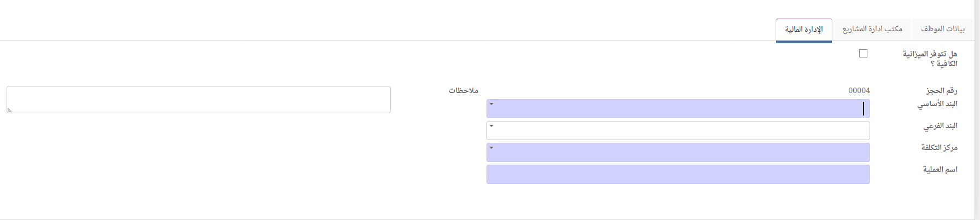Screen dimensions: 980x220
Task: Click the مركز التكلفة label
Action: click(939, 148)
